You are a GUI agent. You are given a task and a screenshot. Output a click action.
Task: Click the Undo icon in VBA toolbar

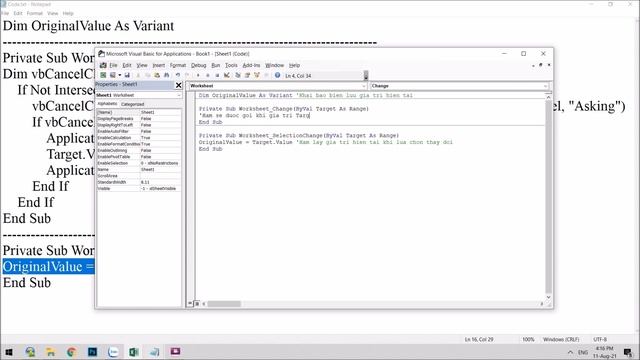point(178,76)
